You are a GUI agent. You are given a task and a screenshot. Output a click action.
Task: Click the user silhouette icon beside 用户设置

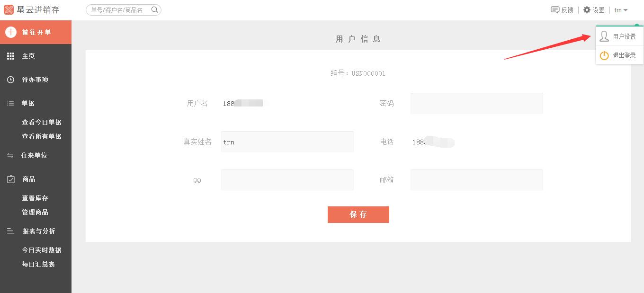604,36
